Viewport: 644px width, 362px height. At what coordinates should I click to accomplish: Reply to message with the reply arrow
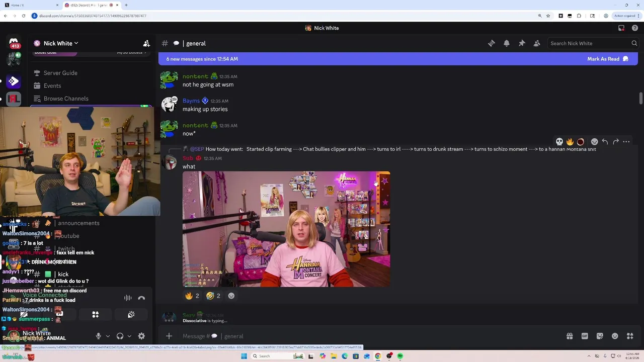coord(605,142)
